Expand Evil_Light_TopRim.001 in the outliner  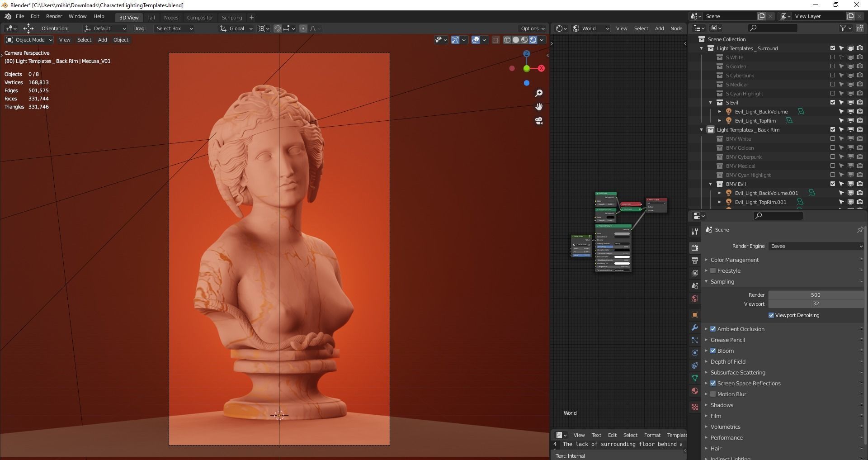pos(720,202)
